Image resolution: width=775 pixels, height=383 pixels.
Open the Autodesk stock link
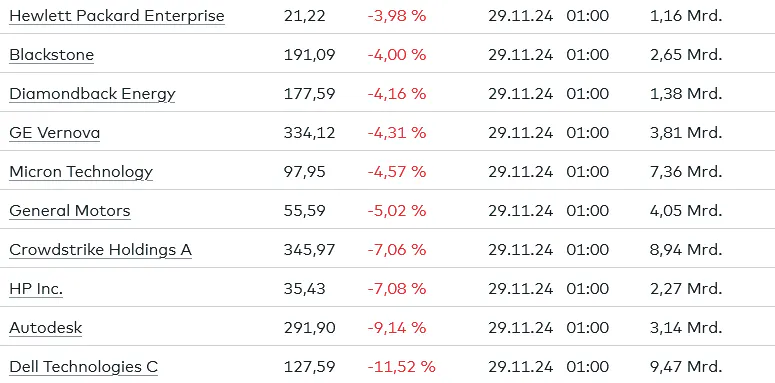coord(45,328)
